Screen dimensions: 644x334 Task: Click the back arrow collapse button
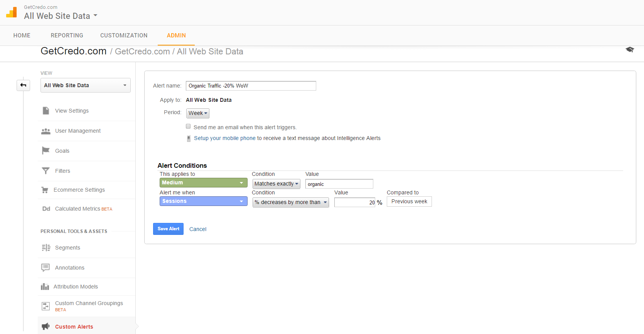23,85
